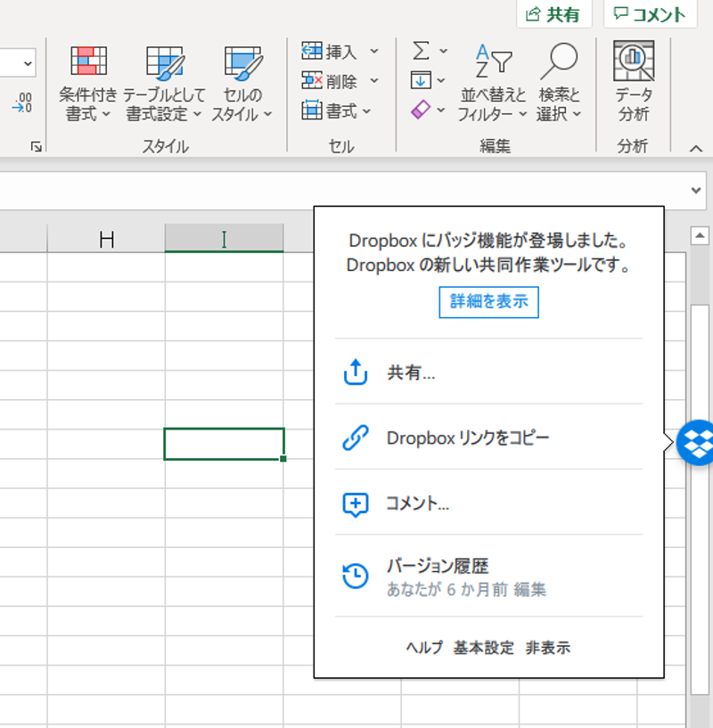
Task: Open the number format combo box arrow
Action: (28, 63)
